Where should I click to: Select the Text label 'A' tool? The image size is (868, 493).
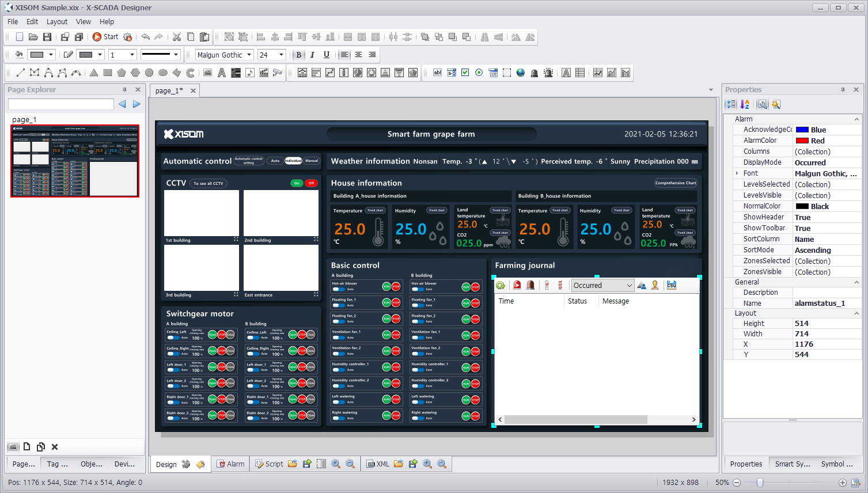222,73
